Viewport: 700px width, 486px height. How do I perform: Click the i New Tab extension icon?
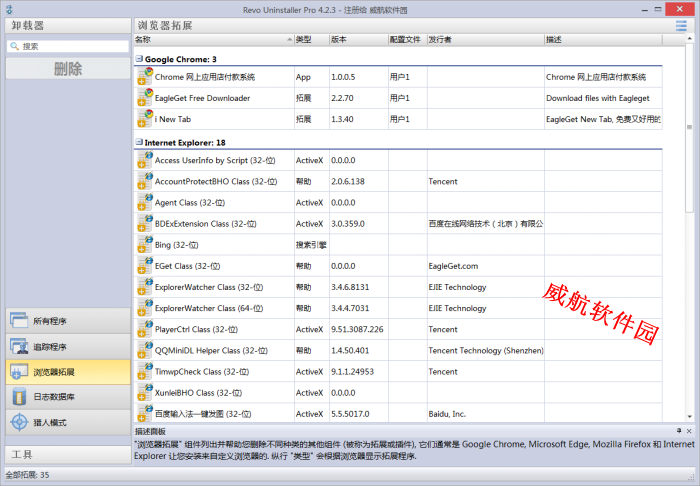pyautogui.click(x=145, y=119)
